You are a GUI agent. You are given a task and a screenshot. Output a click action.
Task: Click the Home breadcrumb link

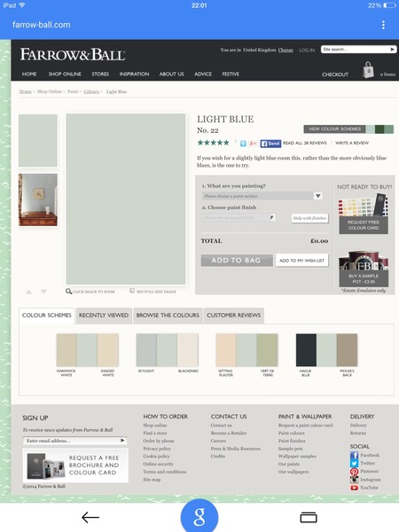[x=25, y=91]
